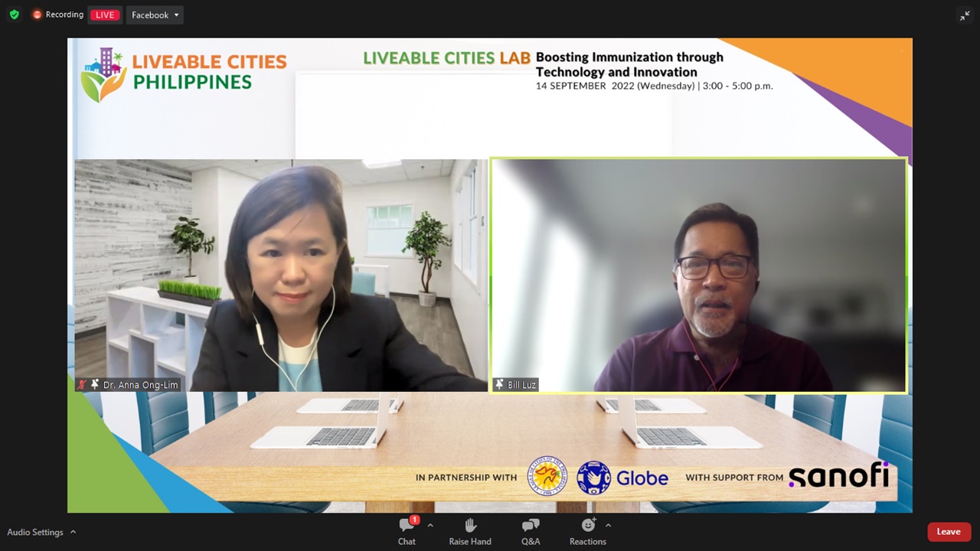Screen dimensions: 980x551
Task: Click the Chat unread notification badge
Action: pyautogui.click(x=414, y=520)
